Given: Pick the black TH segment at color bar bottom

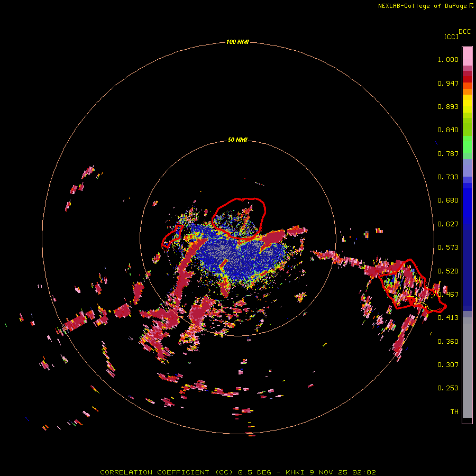Looking at the screenshot, I should point(467,420).
